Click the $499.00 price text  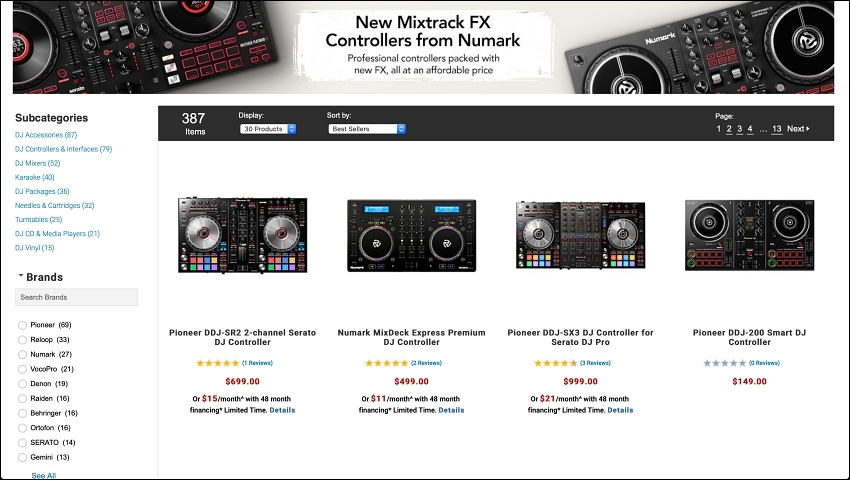click(411, 381)
